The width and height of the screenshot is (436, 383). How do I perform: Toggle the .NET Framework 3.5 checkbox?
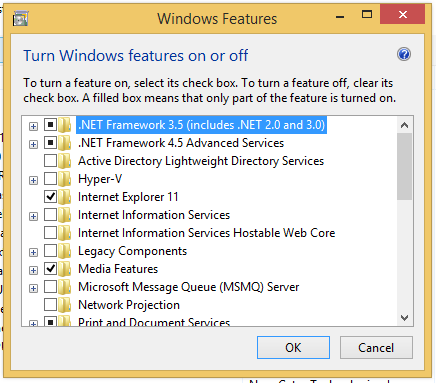(x=50, y=125)
